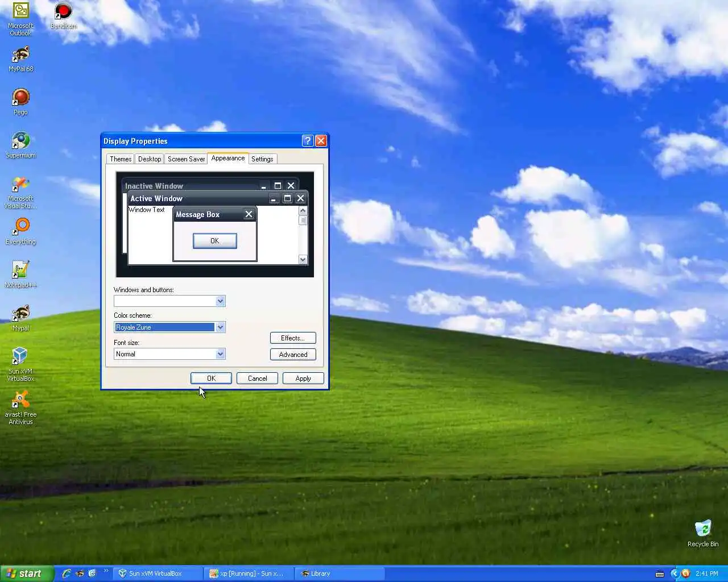Click the help question mark button in Display Properties
The width and height of the screenshot is (728, 582).
[x=308, y=141]
